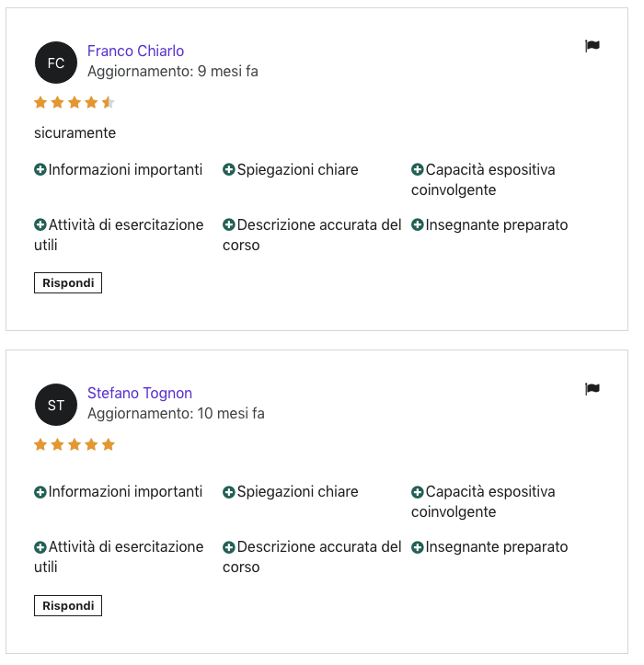The image size is (644, 665).
Task: Click Franco Chiarlo's FC avatar
Action: [x=56, y=63]
